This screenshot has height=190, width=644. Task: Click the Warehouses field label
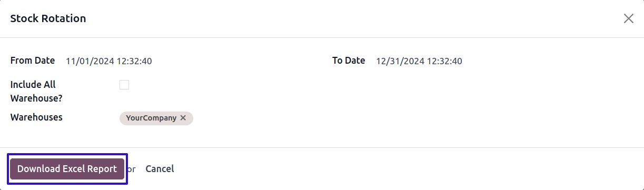pyautogui.click(x=36, y=117)
